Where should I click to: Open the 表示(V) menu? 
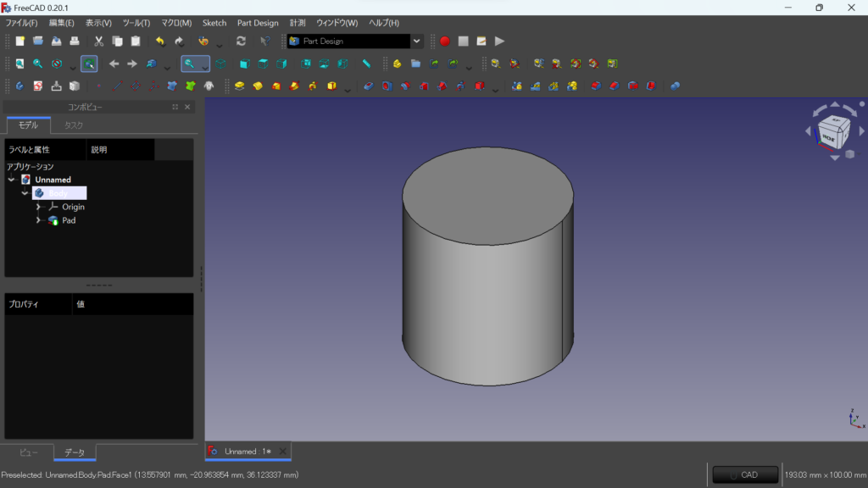(98, 23)
